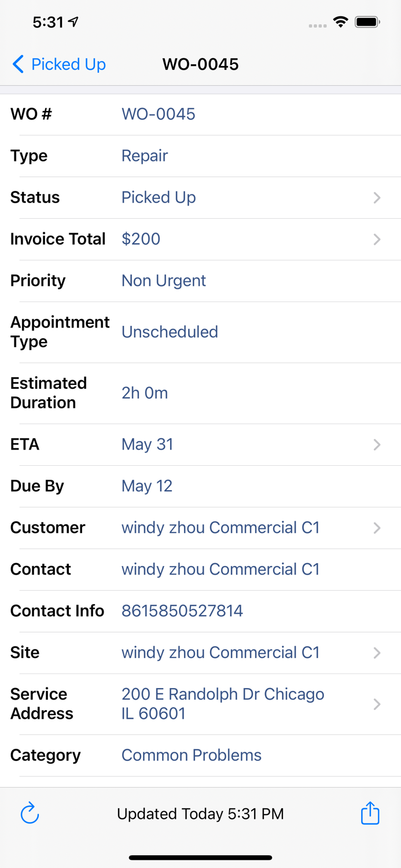Open customer windy zhou Commercial C1

(220, 528)
